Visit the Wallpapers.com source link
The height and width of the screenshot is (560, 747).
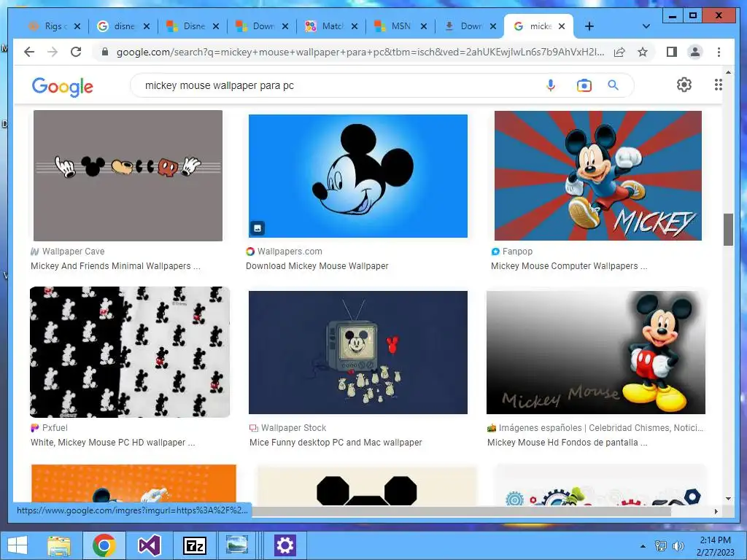(x=284, y=252)
